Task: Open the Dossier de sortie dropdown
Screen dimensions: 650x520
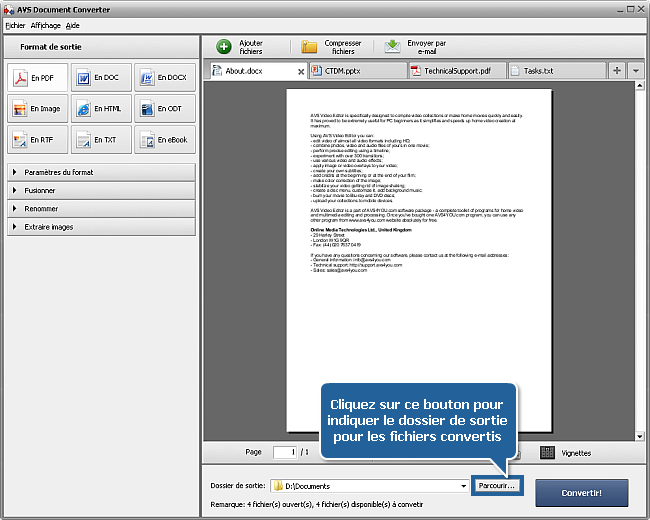Action: point(463,486)
